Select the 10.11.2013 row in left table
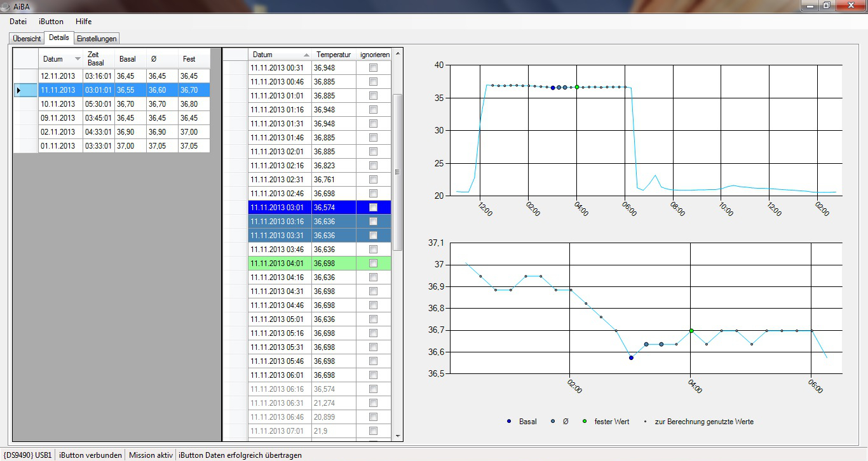 (111, 104)
